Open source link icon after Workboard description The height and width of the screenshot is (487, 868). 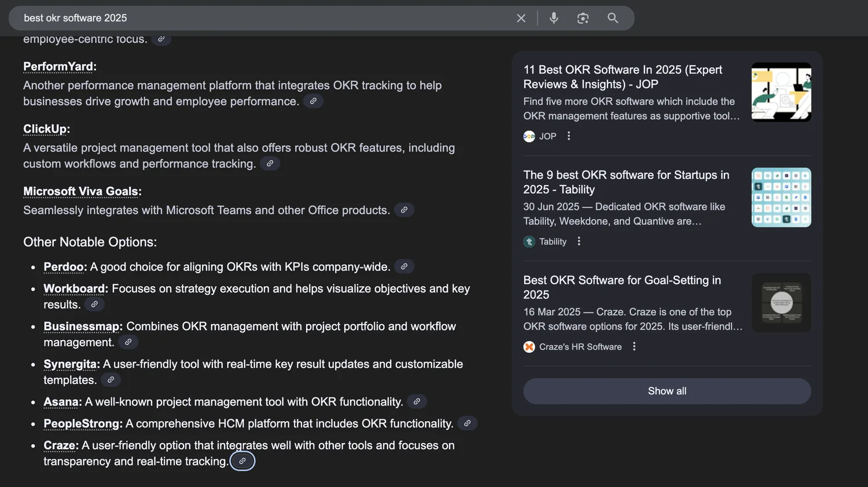tap(94, 304)
